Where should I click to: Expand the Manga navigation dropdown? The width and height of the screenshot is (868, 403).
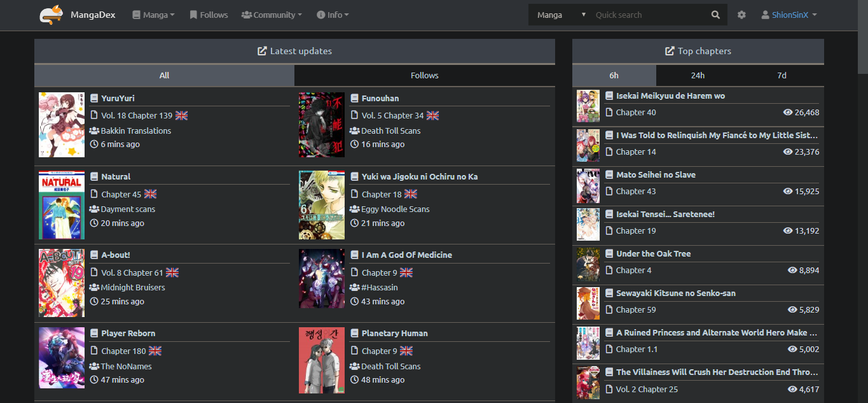(x=153, y=15)
